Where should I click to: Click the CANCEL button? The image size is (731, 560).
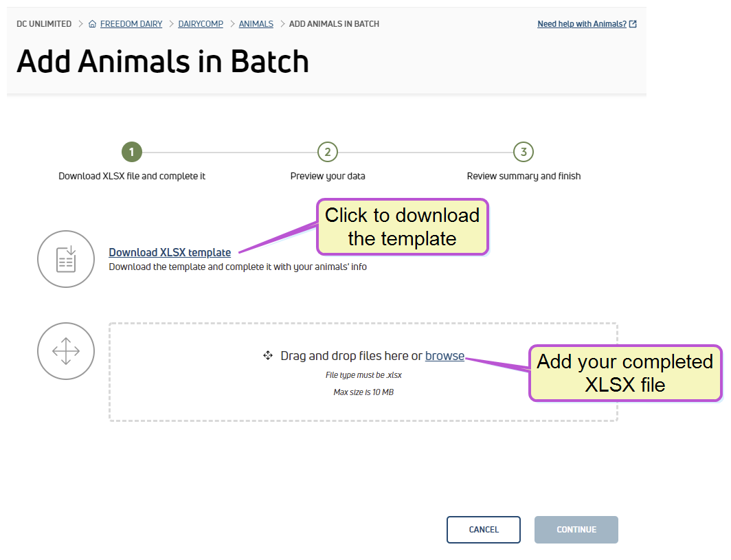click(x=484, y=530)
